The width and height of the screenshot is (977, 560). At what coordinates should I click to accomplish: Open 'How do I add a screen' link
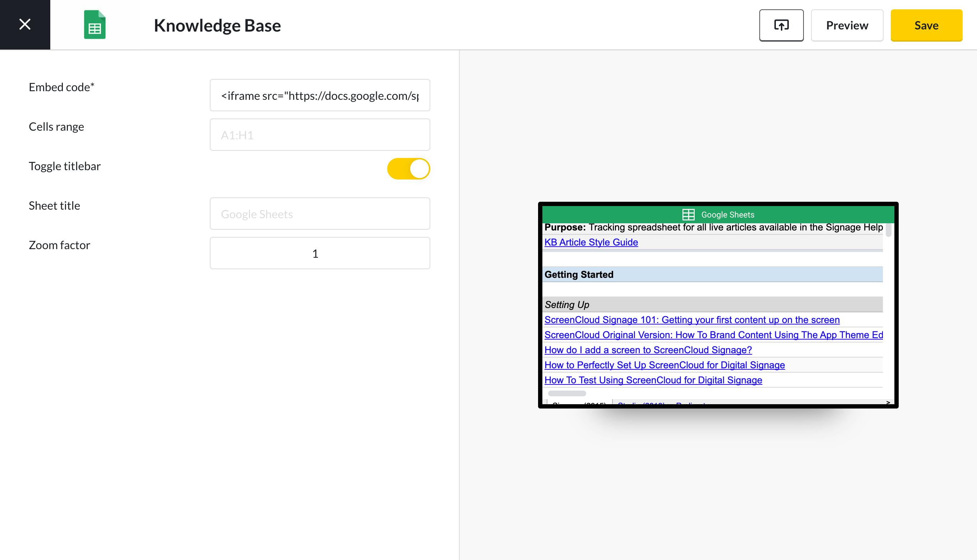coord(648,350)
